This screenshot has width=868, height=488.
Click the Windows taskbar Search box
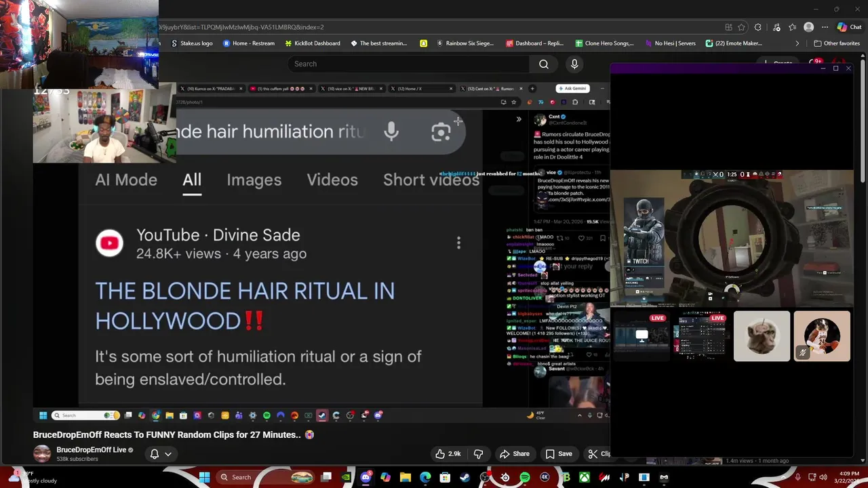[x=266, y=477]
